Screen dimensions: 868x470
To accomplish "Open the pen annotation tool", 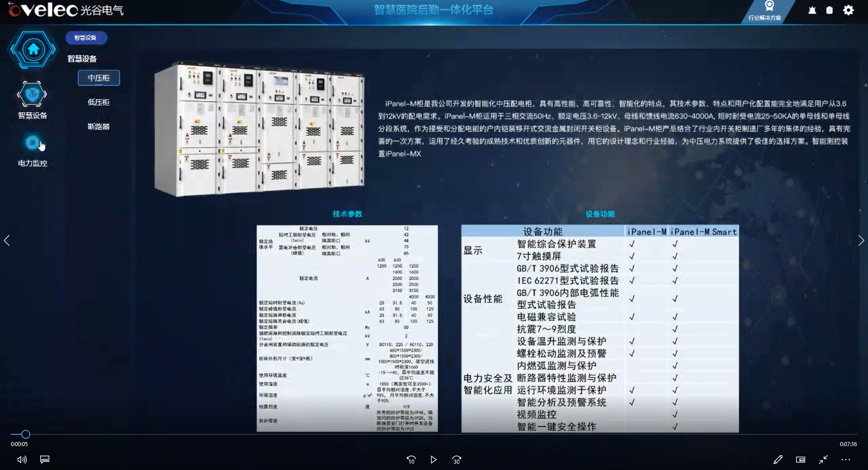I will (x=778, y=460).
